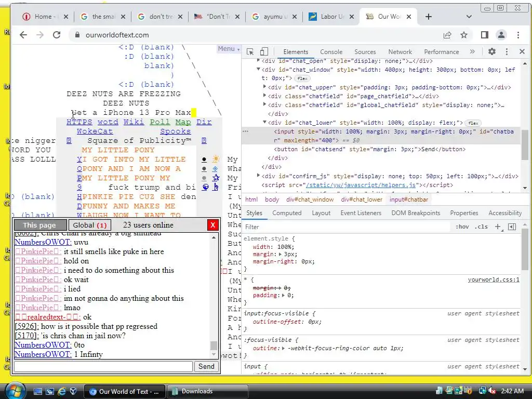This screenshot has height=399, width=532.
Task: Focus the chat message input box
Action: pos(103,366)
